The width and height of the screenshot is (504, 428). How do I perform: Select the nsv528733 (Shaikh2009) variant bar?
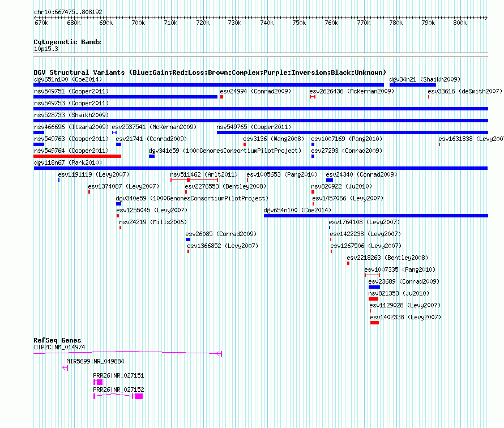(x=260, y=121)
